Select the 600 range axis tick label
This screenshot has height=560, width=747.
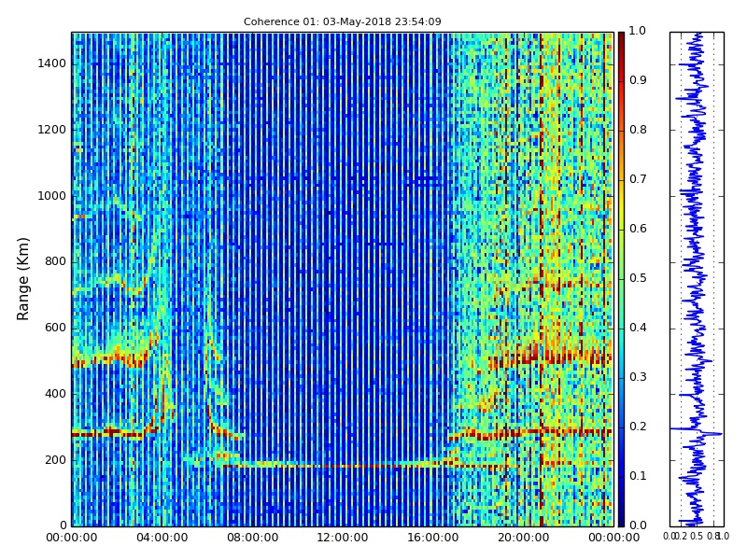click(55, 328)
